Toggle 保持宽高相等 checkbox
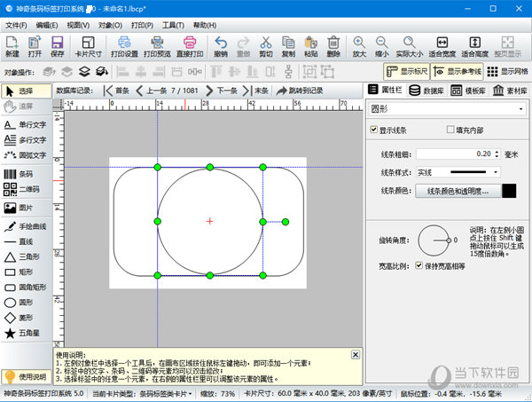 (x=419, y=265)
